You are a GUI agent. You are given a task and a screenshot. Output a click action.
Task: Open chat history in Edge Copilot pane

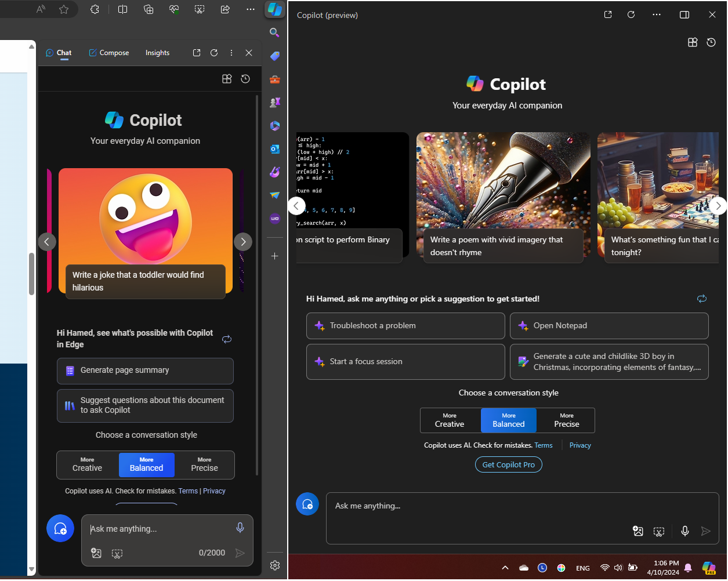tap(245, 79)
